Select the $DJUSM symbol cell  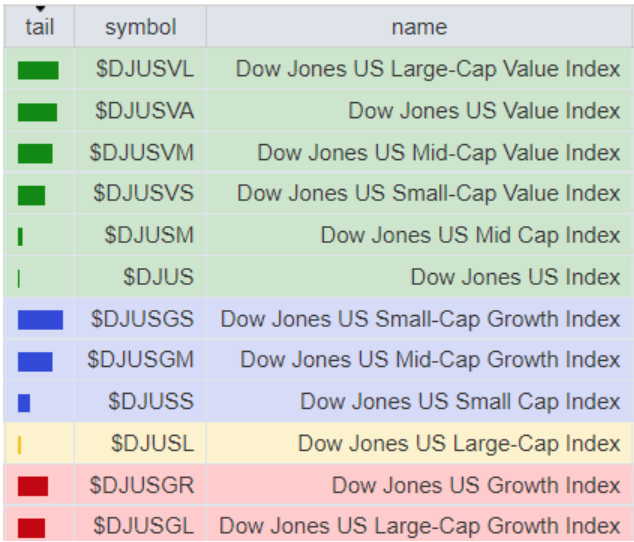pos(149,236)
